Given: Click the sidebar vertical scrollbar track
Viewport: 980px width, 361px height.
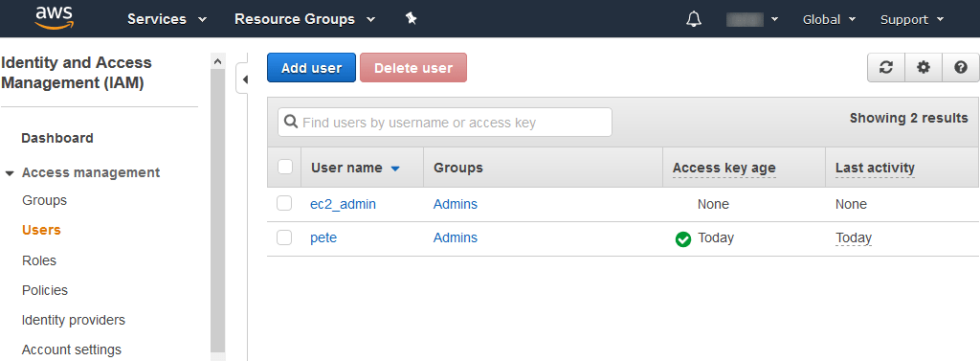Looking at the screenshot, I should pos(217,211).
